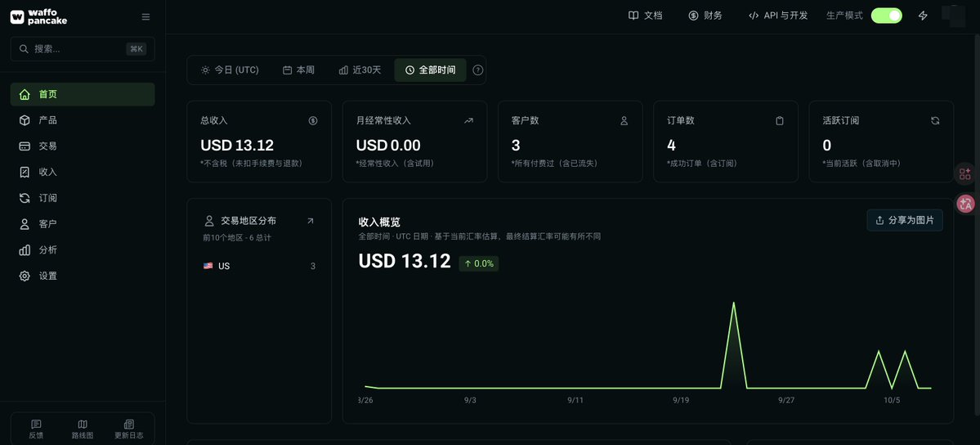Click the Waffo Pancake logo
The image size is (980, 445).
coord(38,17)
